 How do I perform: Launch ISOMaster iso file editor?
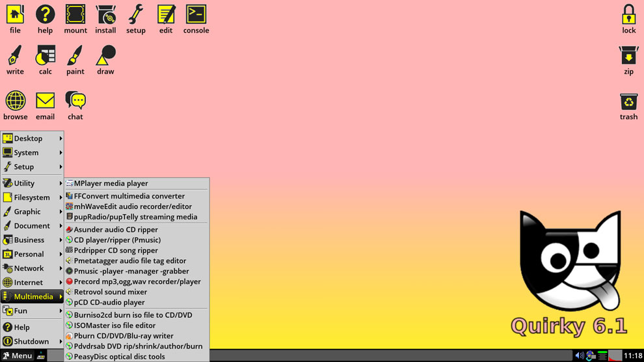click(x=137, y=326)
